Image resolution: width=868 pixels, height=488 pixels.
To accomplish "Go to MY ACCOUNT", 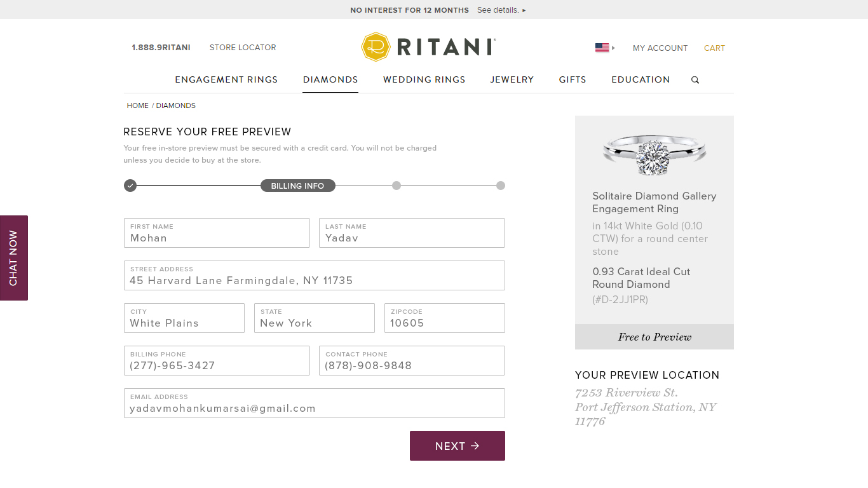I will [660, 48].
